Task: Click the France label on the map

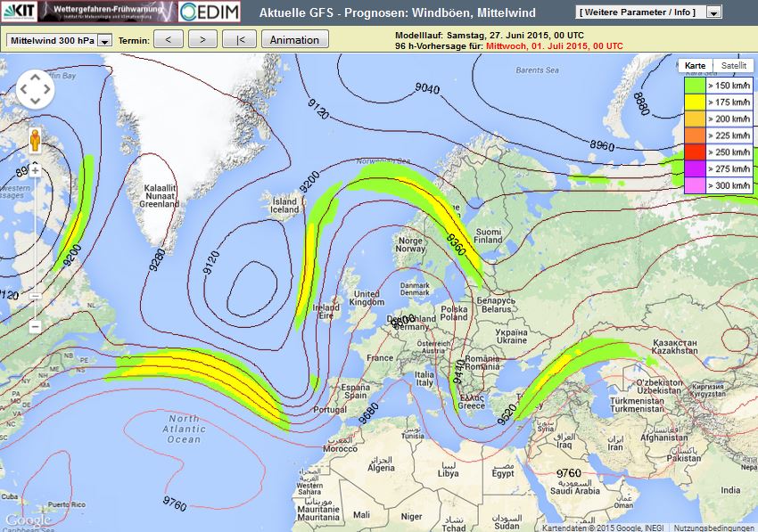Action: tap(380, 358)
